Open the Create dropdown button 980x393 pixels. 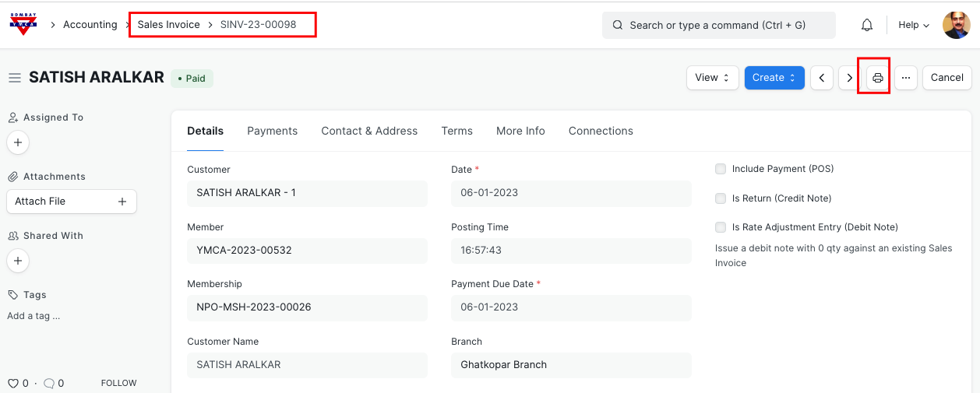click(x=774, y=78)
